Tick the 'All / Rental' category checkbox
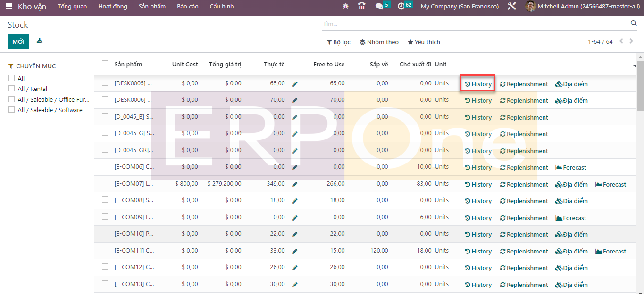The height and width of the screenshot is (294, 644). click(x=12, y=89)
